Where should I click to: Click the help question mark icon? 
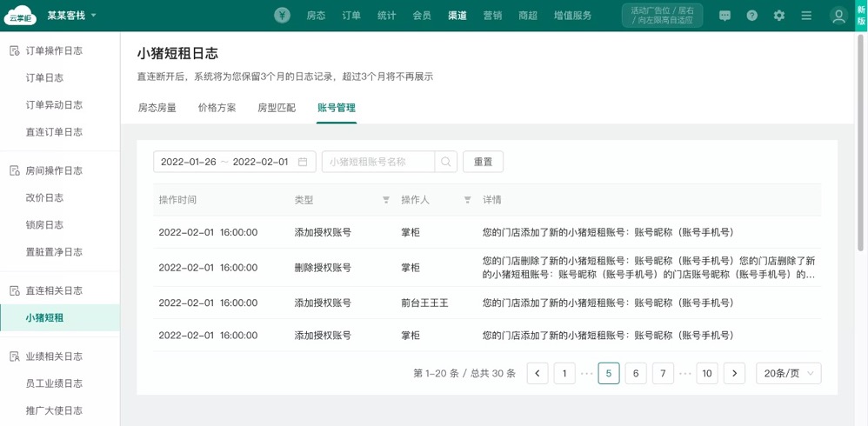click(x=751, y=16)
